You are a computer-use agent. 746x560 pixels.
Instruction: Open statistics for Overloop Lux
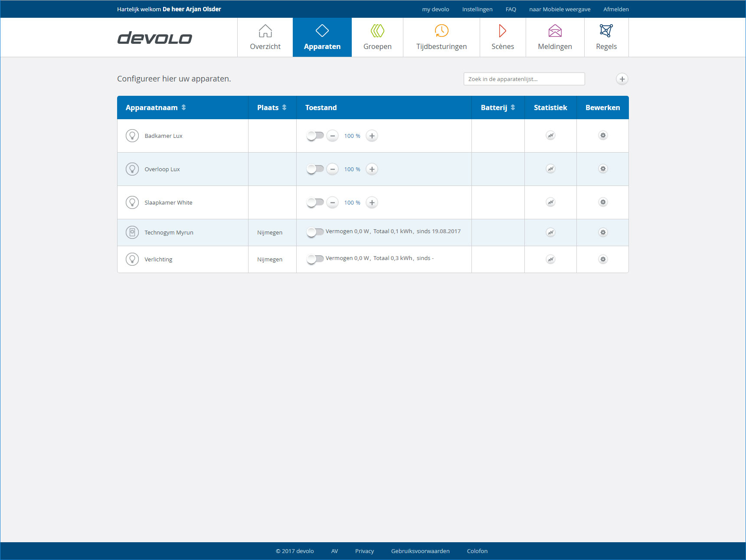click(x=550, y=169)
